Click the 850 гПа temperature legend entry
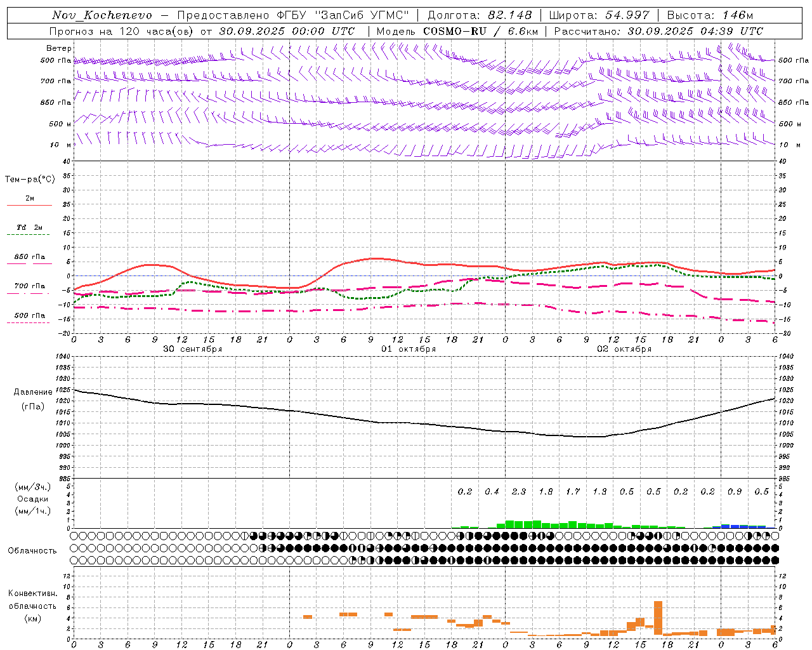 click(x=29, y=257)
